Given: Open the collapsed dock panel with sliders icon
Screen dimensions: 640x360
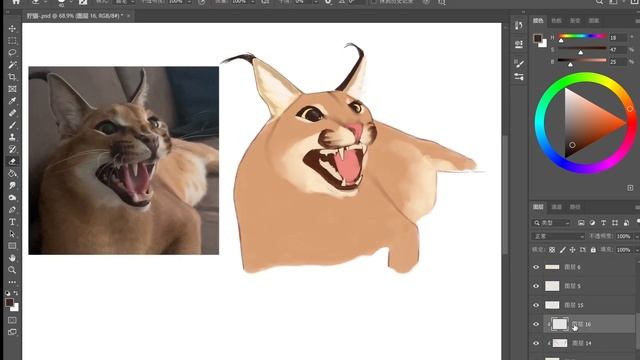Looking at the screenshot, I should 519,77.
